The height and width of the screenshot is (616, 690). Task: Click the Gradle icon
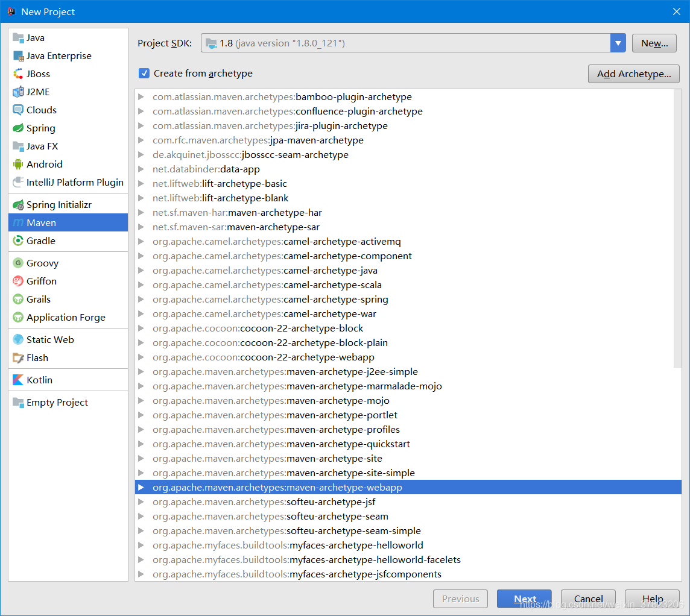(x=18, y=241)
